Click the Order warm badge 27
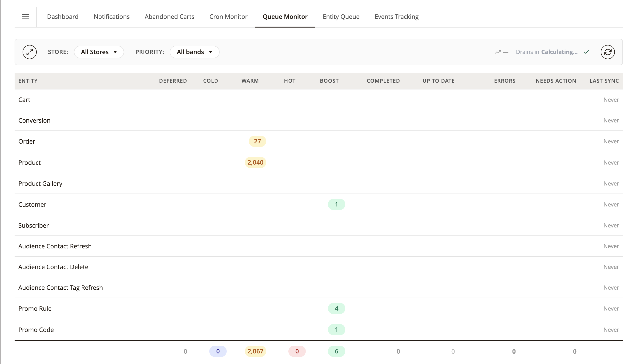This screenshot has height=364, width=637. coord(257,141)
